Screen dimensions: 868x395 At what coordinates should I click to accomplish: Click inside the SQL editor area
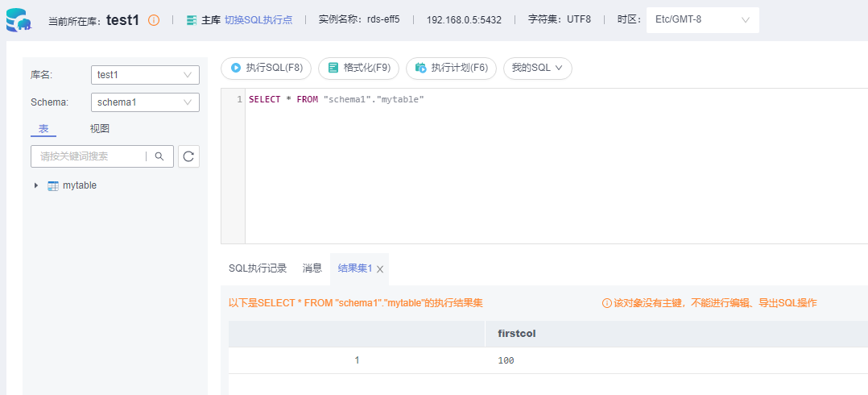click(x=556, y=166)
